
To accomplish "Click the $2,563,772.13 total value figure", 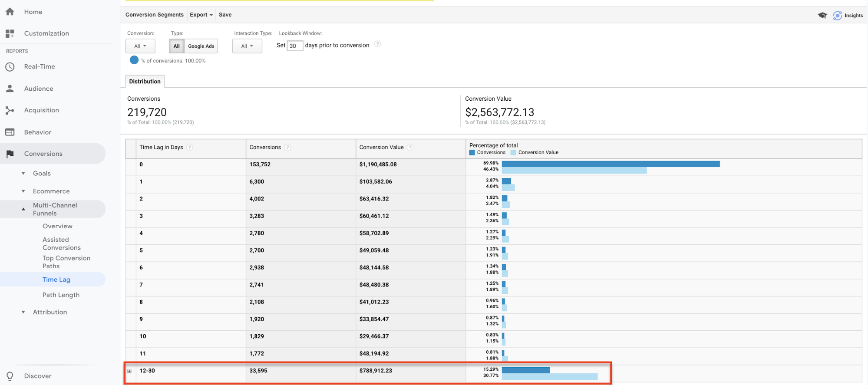I will pyautogui.click(x=500, y=112).
